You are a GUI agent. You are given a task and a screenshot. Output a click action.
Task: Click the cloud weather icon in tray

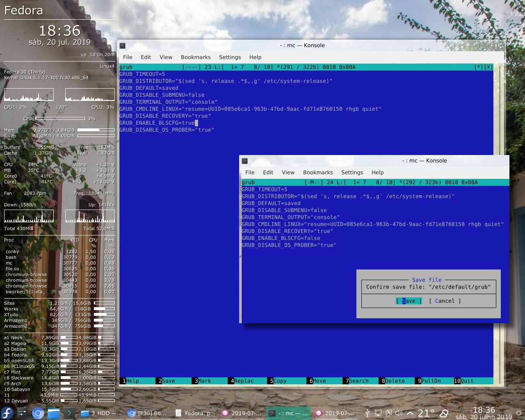[444, 413]
